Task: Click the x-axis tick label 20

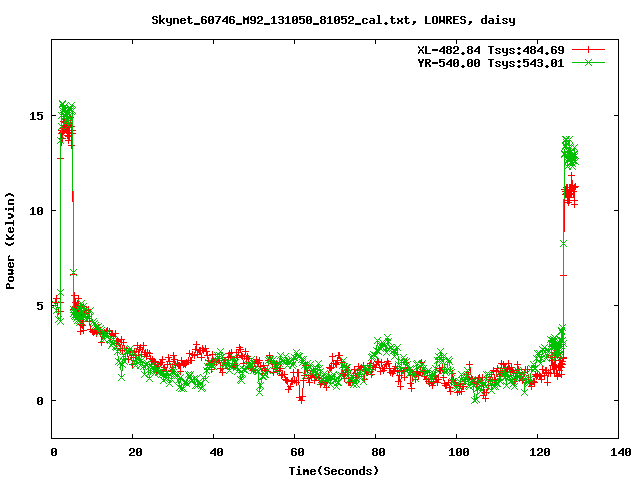Action: point(135,452)
